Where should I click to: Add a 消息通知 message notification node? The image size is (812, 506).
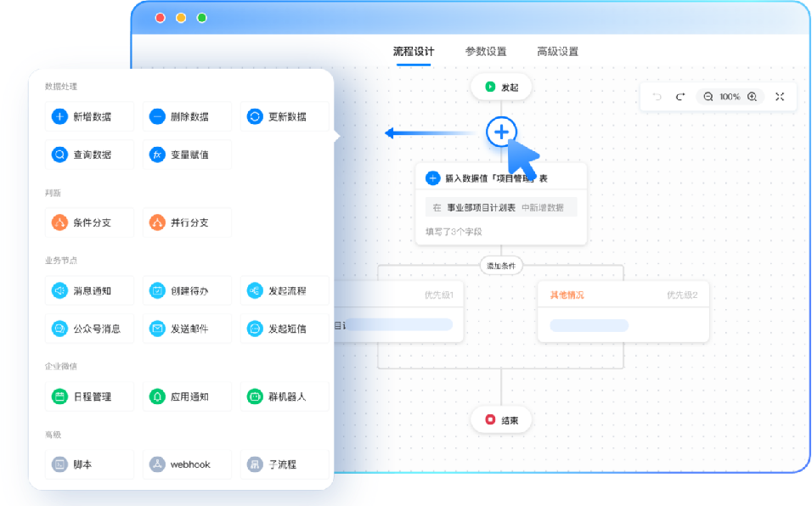(x=89, y=290)
